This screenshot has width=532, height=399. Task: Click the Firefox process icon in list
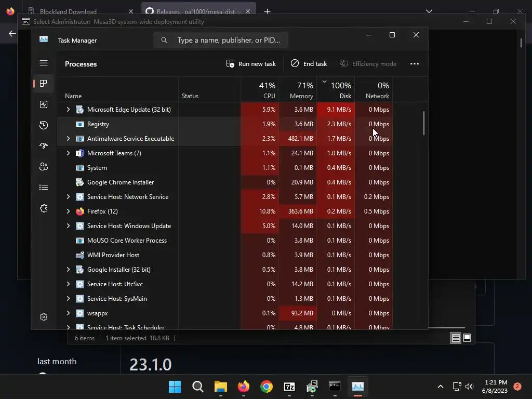[79, 211]
